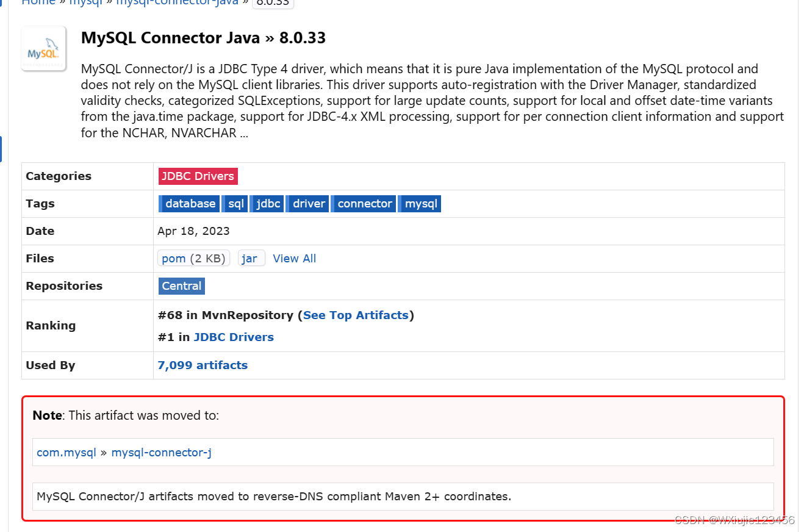Download the jar file
This screenshot has width=804, height=532.
(251, 259)
